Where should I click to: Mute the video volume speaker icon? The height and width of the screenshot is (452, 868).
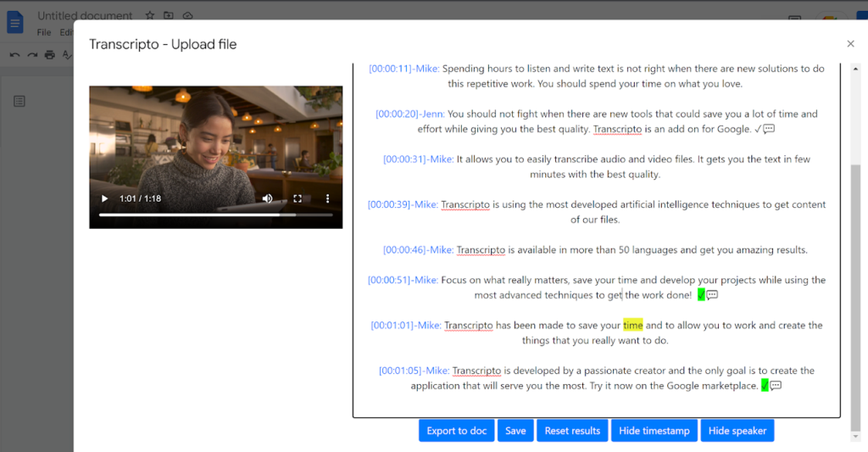267,198
